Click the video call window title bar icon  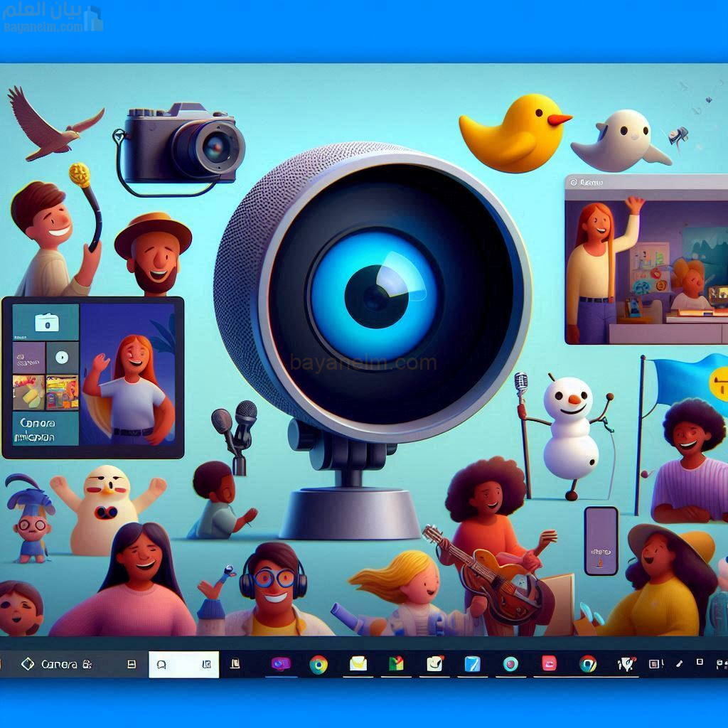point(574,183)
